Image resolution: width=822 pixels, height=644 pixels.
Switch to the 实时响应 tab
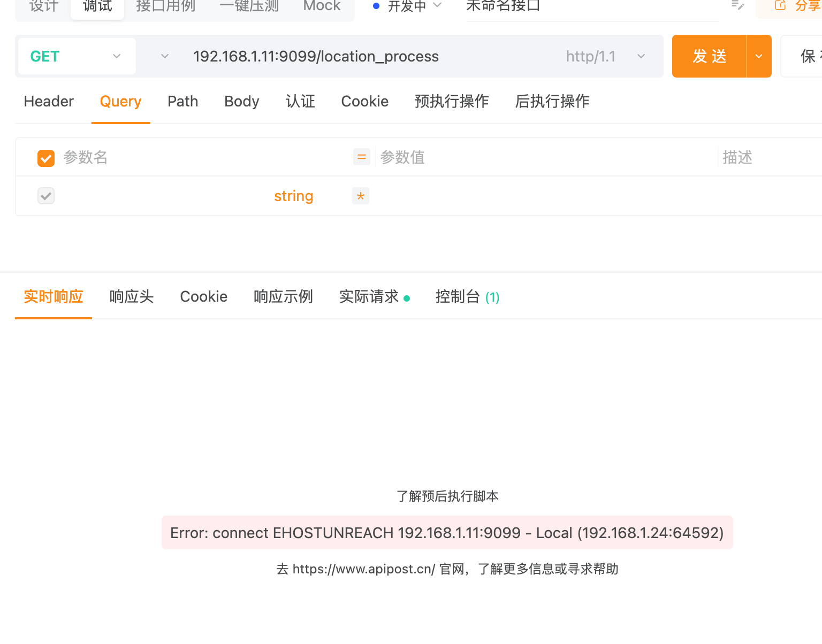tap(54, 296)
